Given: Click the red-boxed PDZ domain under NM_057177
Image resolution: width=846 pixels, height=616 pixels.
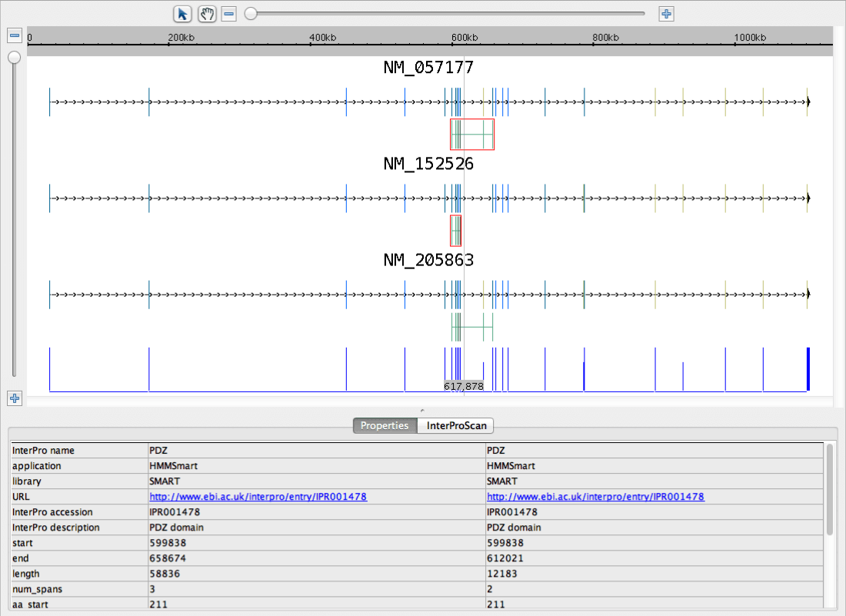Looking at the screenshot, I should tap(472, 135).
